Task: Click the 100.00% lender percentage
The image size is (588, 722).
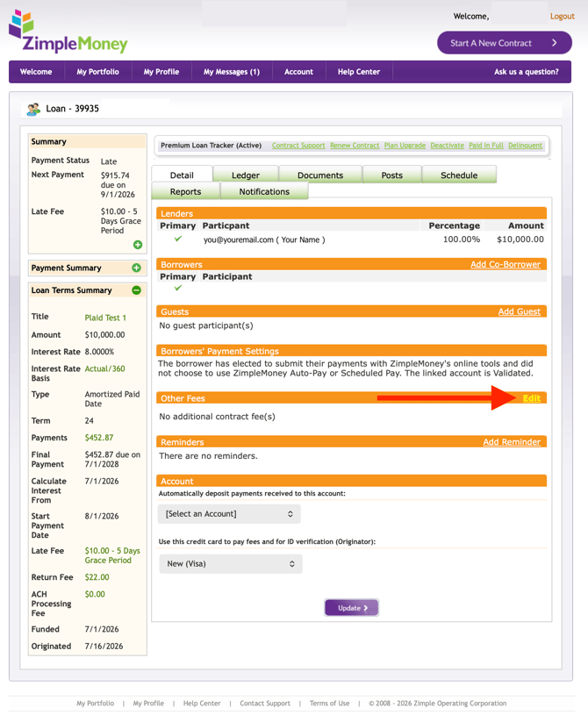Action: [x=462, y=239]
